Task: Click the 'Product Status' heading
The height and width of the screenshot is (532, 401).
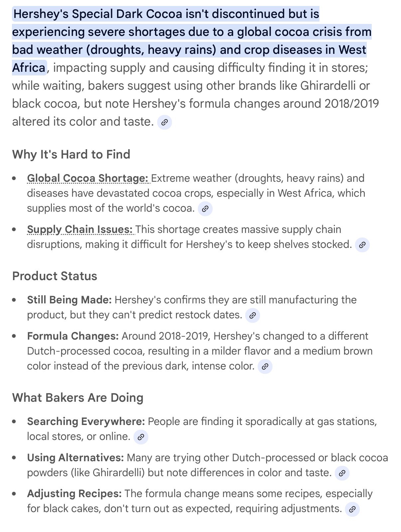Action: pyautogui.click(x=55, y=276)
